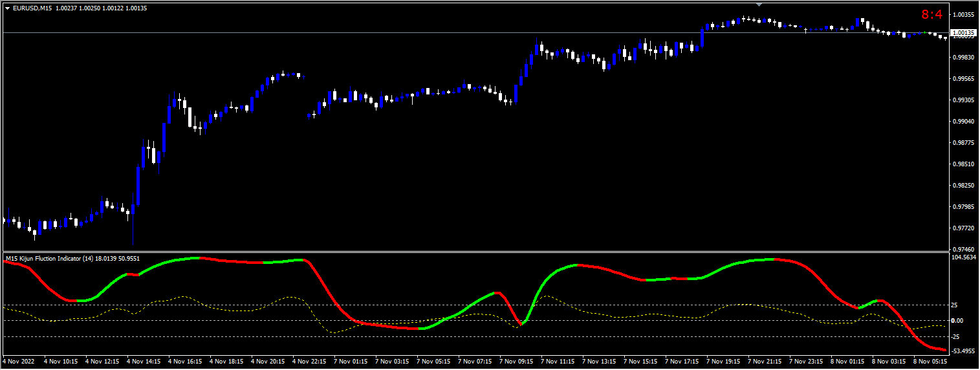Viewport: 980px width, 370px height.
Task: Click price level 0.97720 on the price axis
Action: click(x=964, y=228)
